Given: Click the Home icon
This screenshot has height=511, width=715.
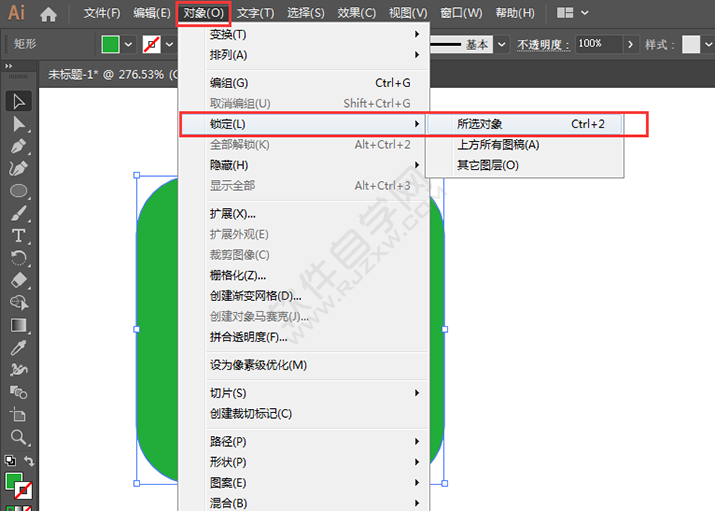Looking at the screenshot, I should click(x=48, y=14).
